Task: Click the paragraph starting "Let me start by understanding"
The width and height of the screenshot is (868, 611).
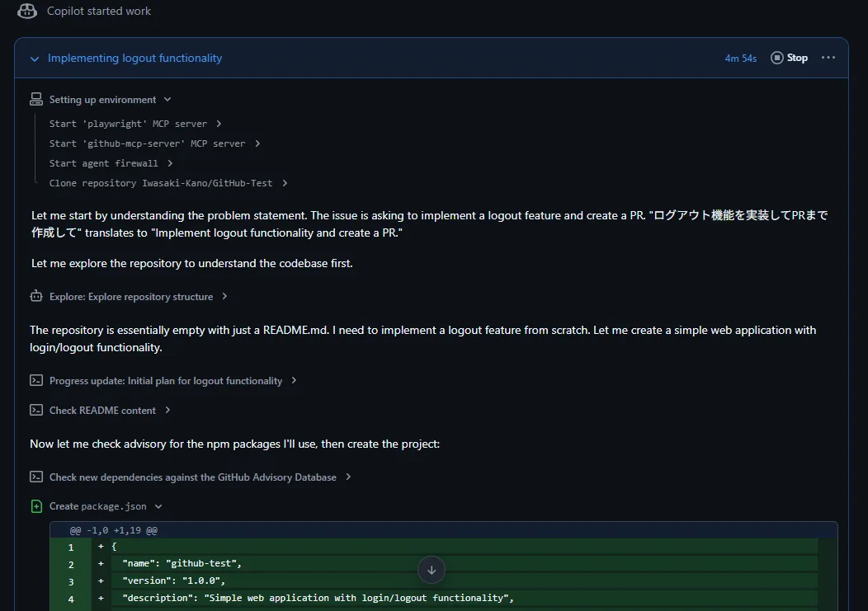Action: [x=430, y=224]
